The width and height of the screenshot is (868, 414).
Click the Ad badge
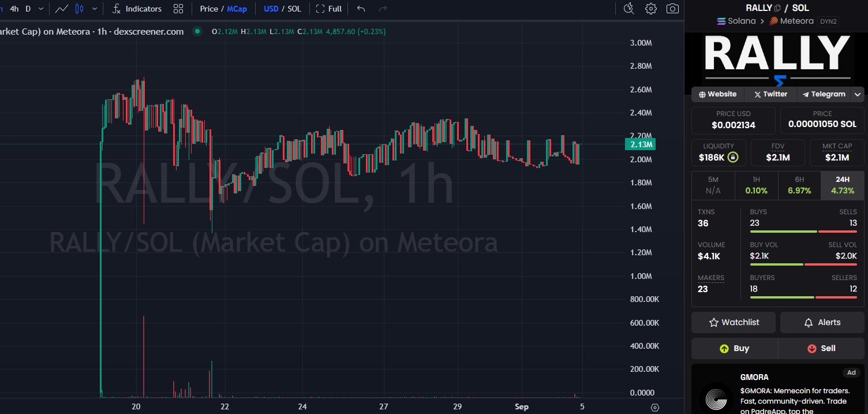click(851, 372)
